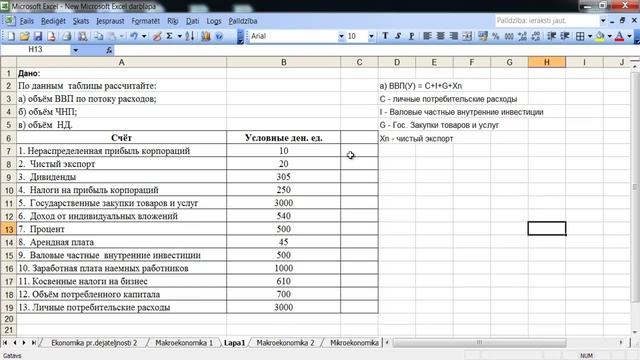The width and height of the screenshot is (640, 360).
Task: Open Print Preview from the toolbar
Action: pyautogui.click(x=82, y=36)
